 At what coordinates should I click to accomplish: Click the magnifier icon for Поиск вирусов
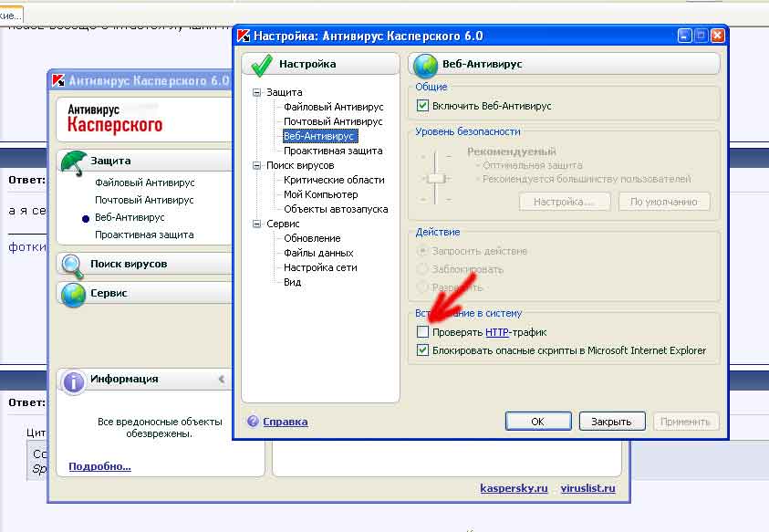(x=73, y=266)
